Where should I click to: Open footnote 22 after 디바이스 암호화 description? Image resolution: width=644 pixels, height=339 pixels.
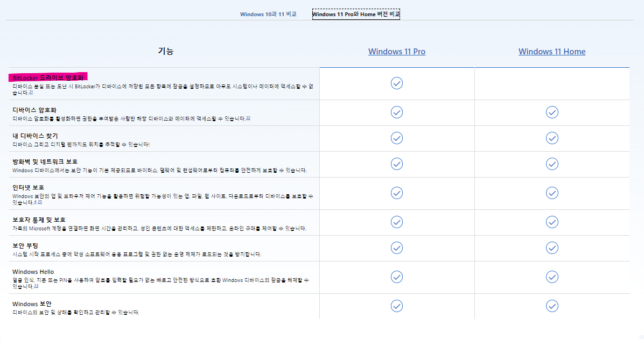248,118
